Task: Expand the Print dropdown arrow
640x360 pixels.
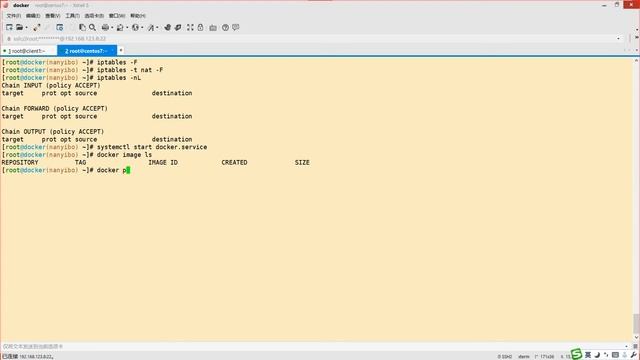Action: click(112, 28)
